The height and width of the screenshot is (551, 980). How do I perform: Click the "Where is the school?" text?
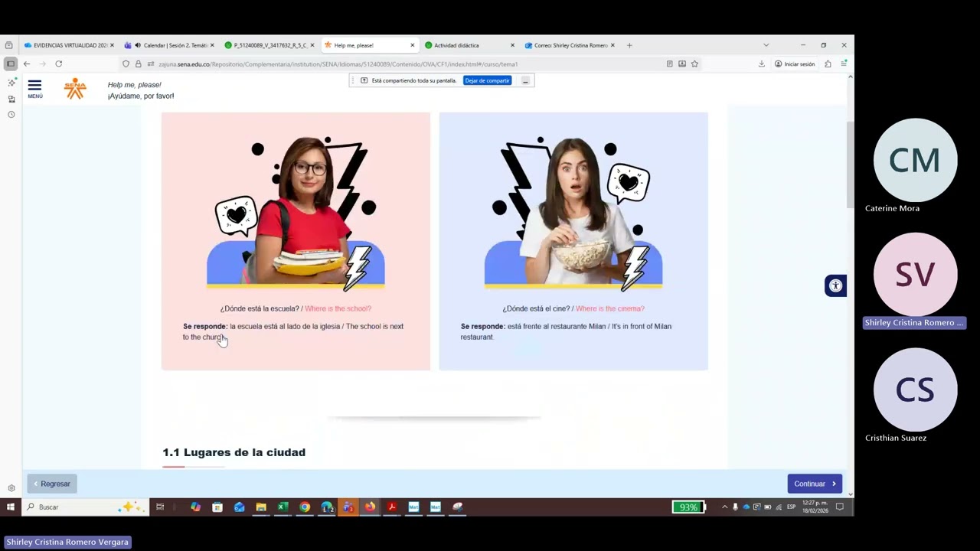click(x=338, y=308)
